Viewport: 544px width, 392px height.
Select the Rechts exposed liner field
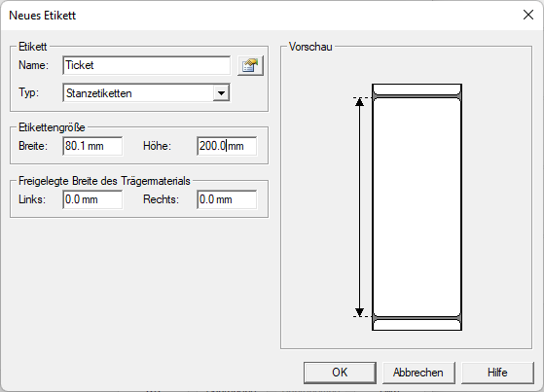coord(227,199)
